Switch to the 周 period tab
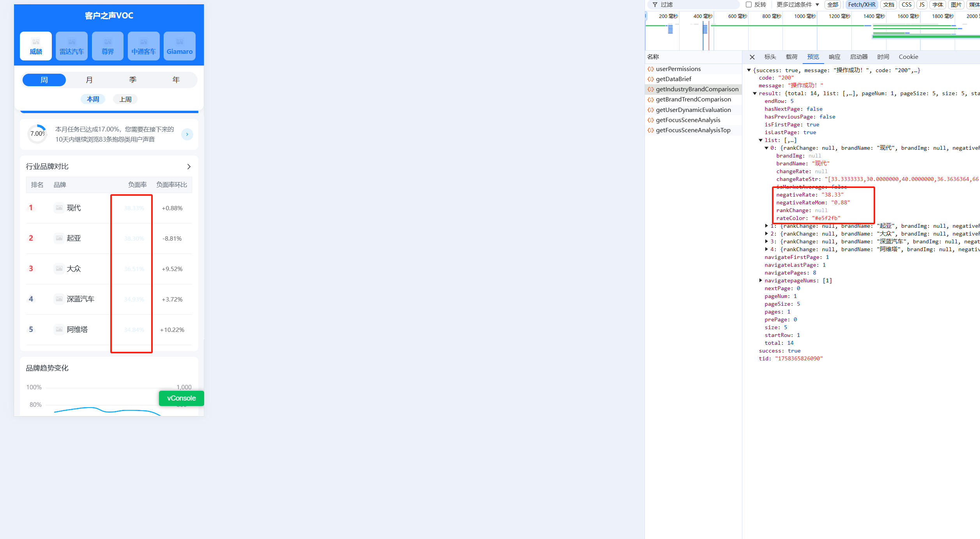Viewport: 980px width, 539px height. (x=44, y=80)
